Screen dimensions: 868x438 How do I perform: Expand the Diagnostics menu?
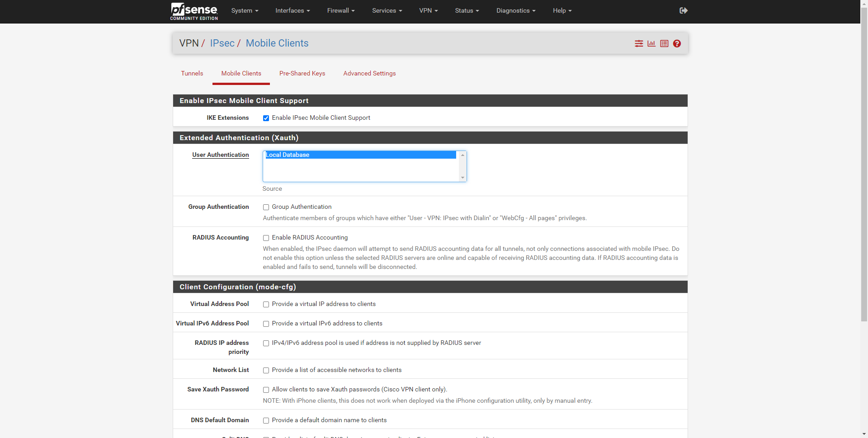(x=516, y=10)
